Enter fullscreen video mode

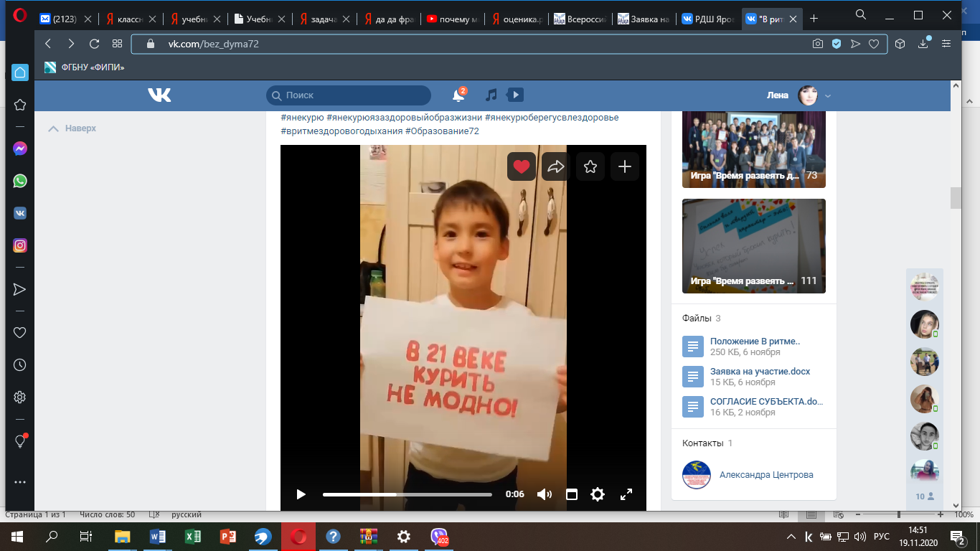coord(626,494)
